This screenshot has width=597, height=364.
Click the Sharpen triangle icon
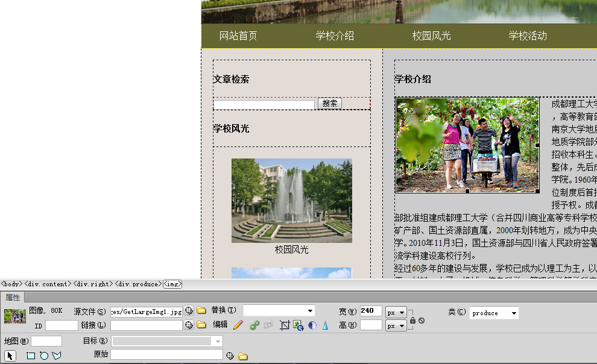(x=325, y=325)
